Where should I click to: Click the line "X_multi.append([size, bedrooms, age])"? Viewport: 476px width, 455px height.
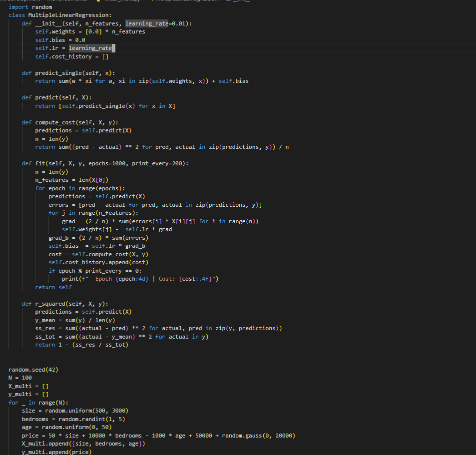click(x=83, y=444)
